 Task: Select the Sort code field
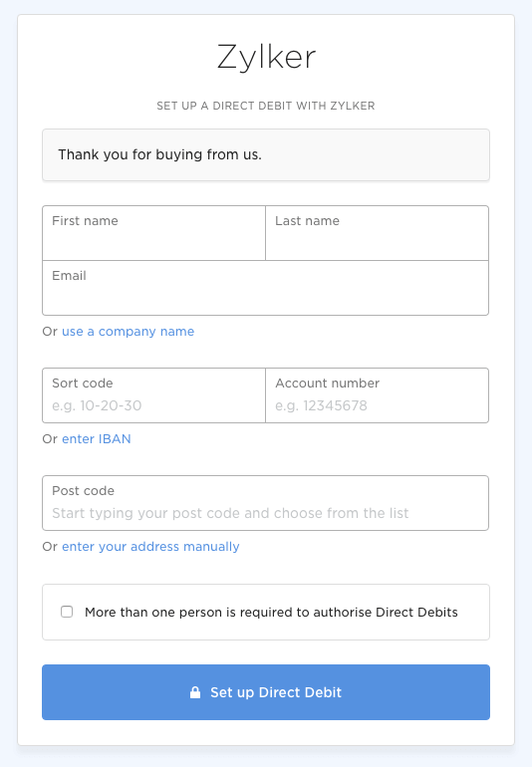coord(153,395)
